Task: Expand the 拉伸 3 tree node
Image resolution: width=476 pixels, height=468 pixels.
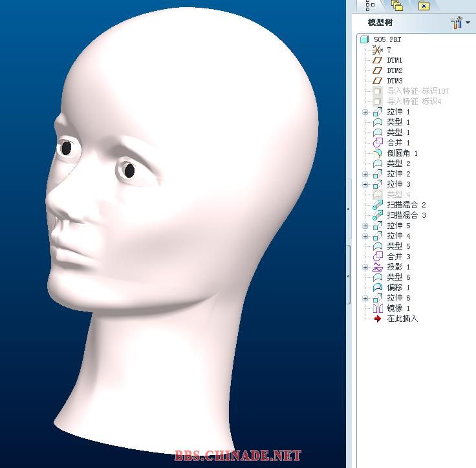Action: click(x=365, y=184)
